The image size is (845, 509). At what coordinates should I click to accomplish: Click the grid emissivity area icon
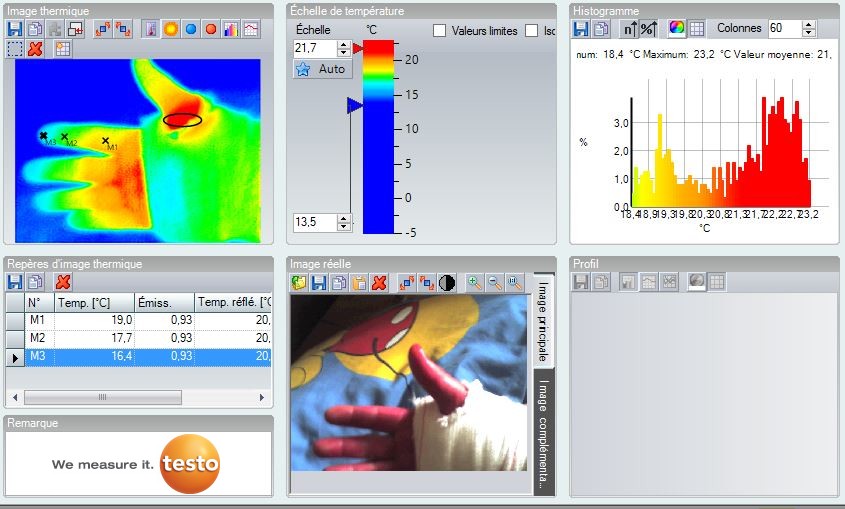coord(63,49)
